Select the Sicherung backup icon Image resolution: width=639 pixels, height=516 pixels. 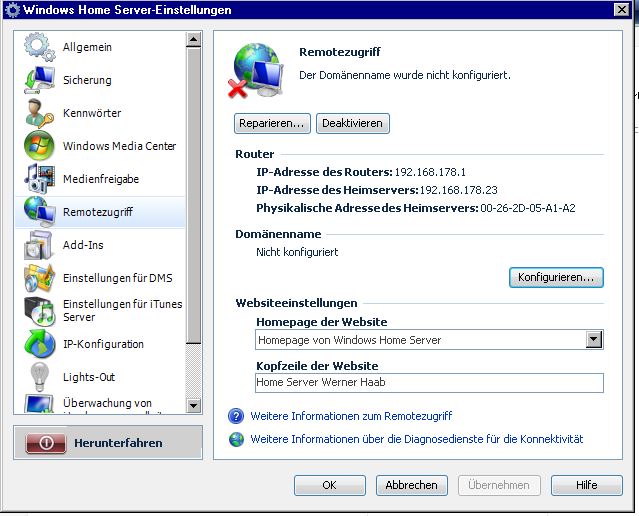pos(39,80)
